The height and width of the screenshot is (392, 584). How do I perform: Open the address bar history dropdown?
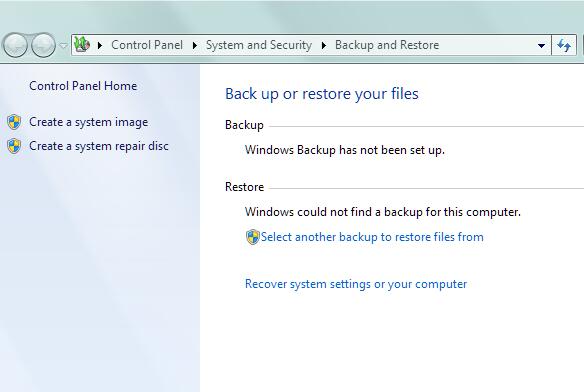pos(542,45)
